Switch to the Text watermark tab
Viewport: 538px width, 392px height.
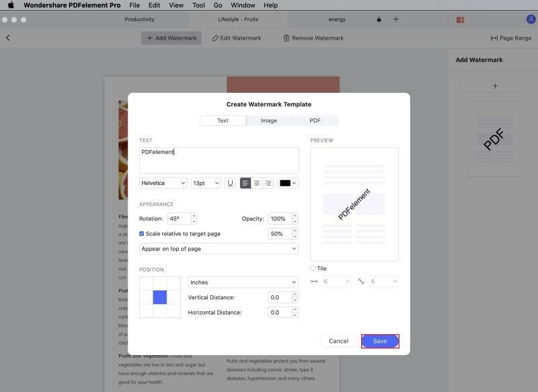tap(223, 120)
